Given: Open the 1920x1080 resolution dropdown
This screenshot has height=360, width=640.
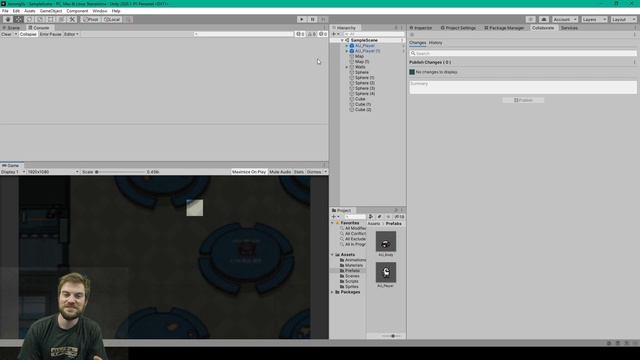Looking at the screenshot, I should (53, 172).
